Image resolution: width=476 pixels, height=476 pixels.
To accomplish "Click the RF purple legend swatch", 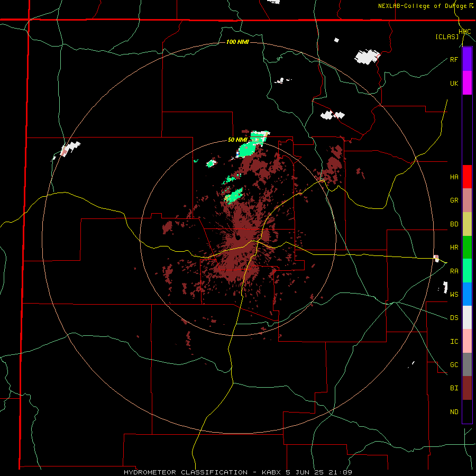I will 467,59.
